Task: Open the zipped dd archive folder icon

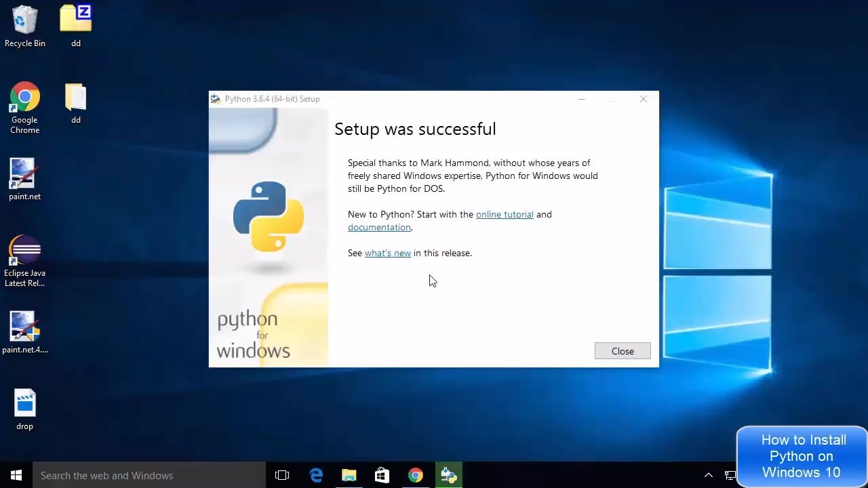Action: [x=76, y=26]
